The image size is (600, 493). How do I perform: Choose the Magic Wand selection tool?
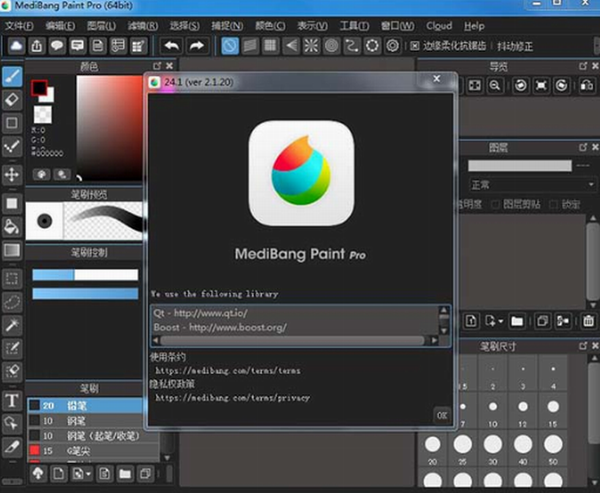(13, 325)
